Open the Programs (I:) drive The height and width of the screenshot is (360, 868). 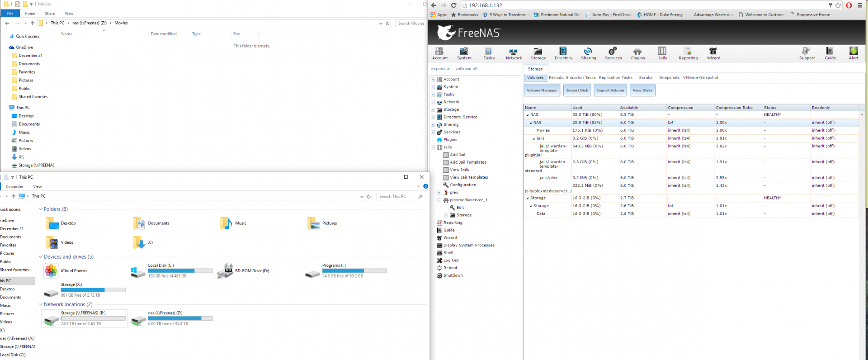tap(346, 270)
